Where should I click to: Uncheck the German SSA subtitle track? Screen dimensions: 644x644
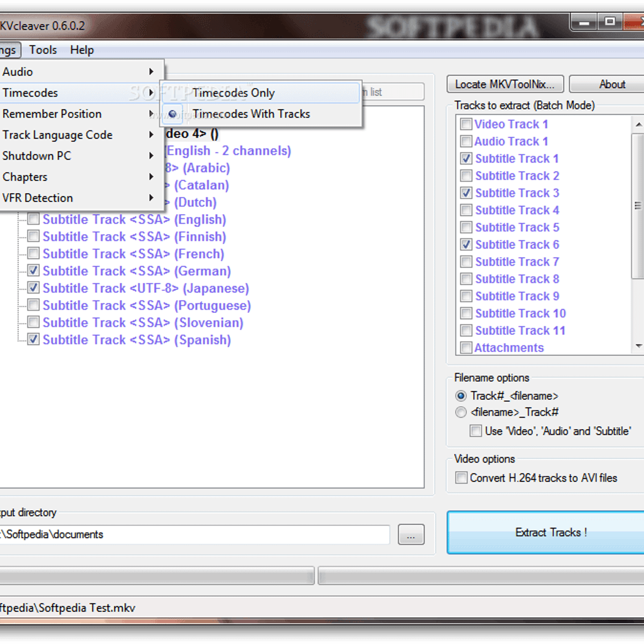point(33,270)
